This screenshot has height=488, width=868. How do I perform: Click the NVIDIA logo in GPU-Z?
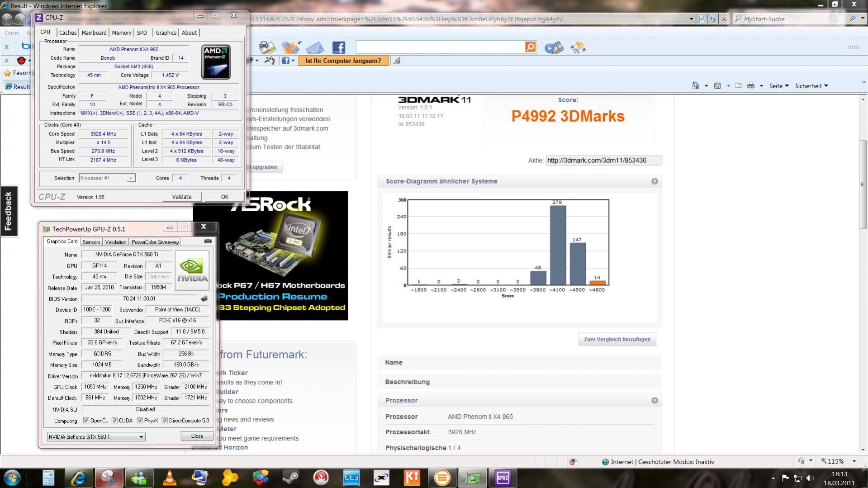click(x=192, y=270)
